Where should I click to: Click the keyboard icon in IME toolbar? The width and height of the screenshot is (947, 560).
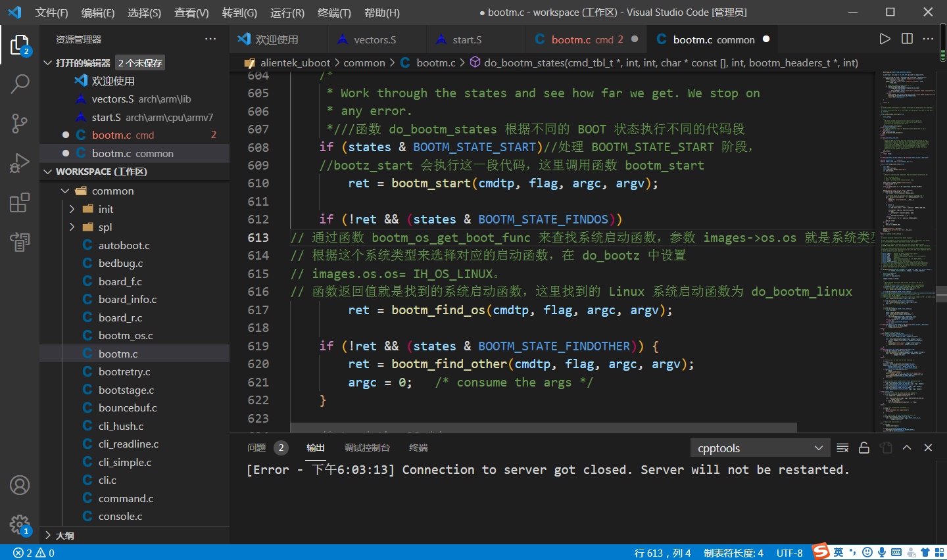tap(896, 552)
